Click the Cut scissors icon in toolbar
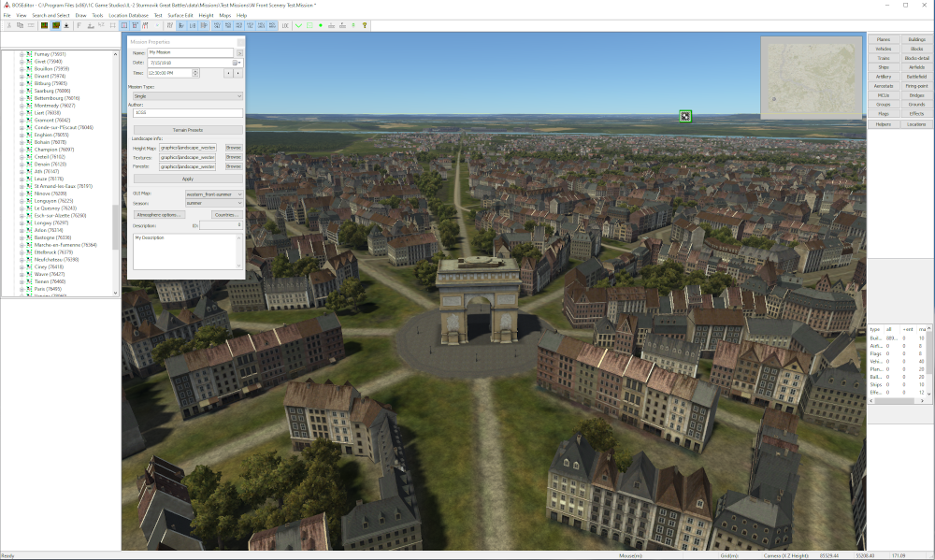The image size is (935, 560). pyautogui.click(x=8, y=25)
